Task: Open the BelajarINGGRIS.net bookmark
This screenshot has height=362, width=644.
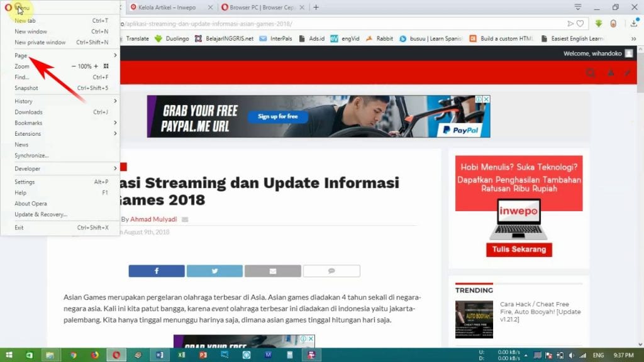Action: [225, 38]
